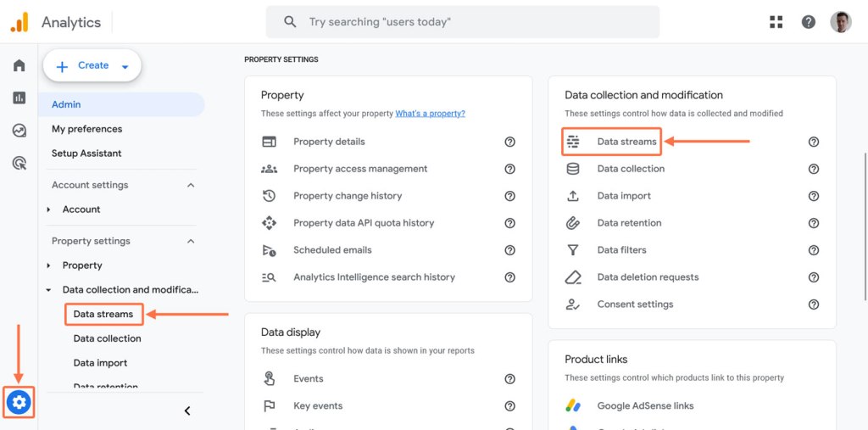Select Setup Assistant in the sidebar

(86, 154)
